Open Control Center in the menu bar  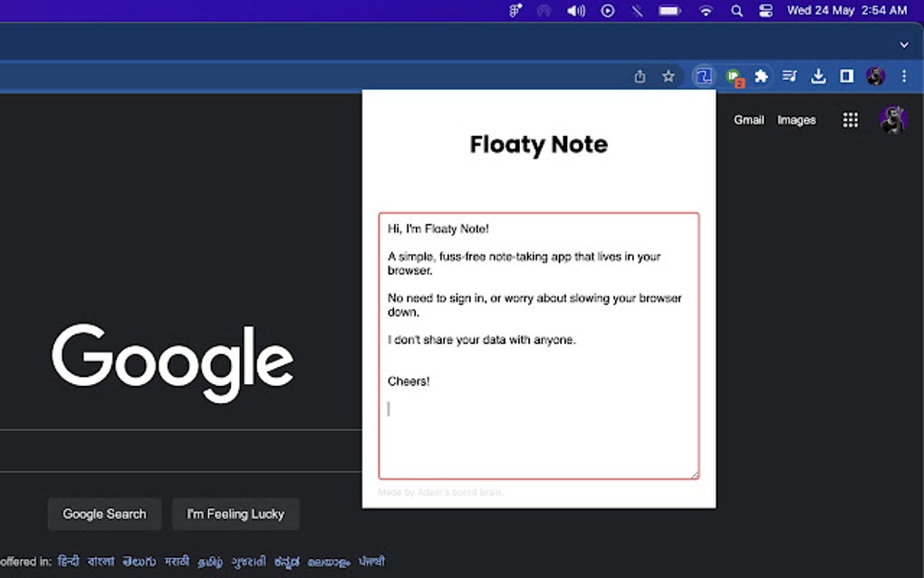(766, 11)
